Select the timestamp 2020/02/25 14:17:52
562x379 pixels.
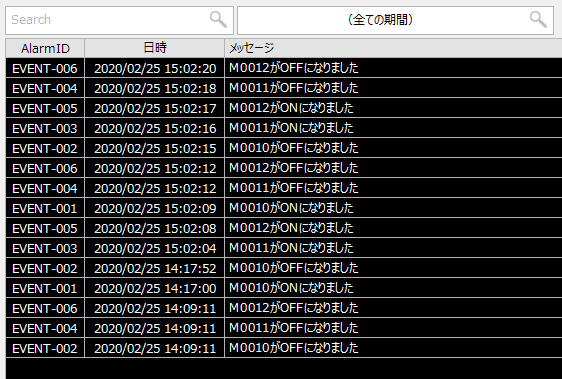click(155, 268)
